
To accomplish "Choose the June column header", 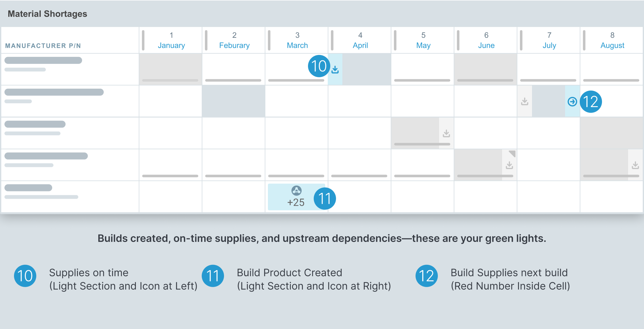I will coord(486,40).
